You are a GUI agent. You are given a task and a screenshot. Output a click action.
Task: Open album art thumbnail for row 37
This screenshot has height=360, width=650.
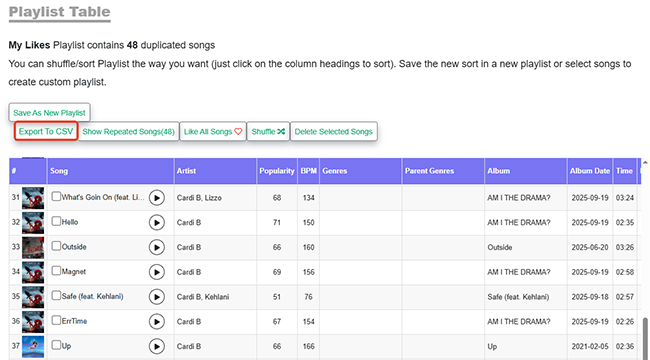[33, 347]
